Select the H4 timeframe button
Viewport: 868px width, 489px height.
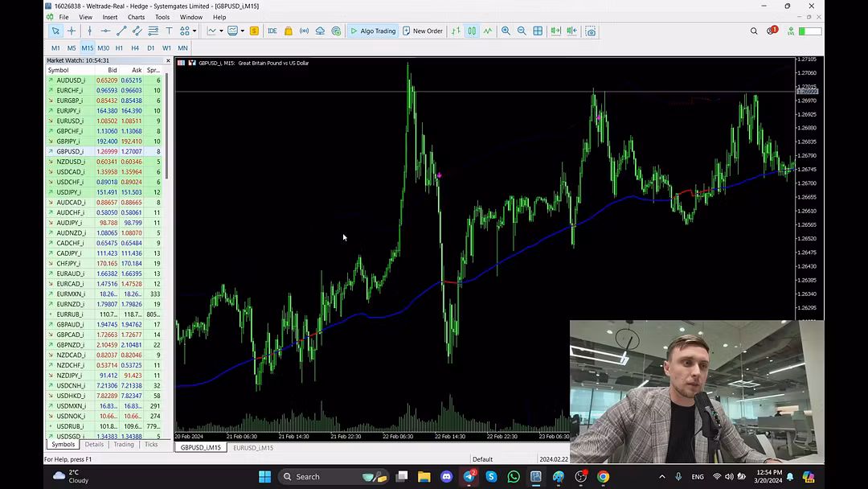[x=135, y=48]
